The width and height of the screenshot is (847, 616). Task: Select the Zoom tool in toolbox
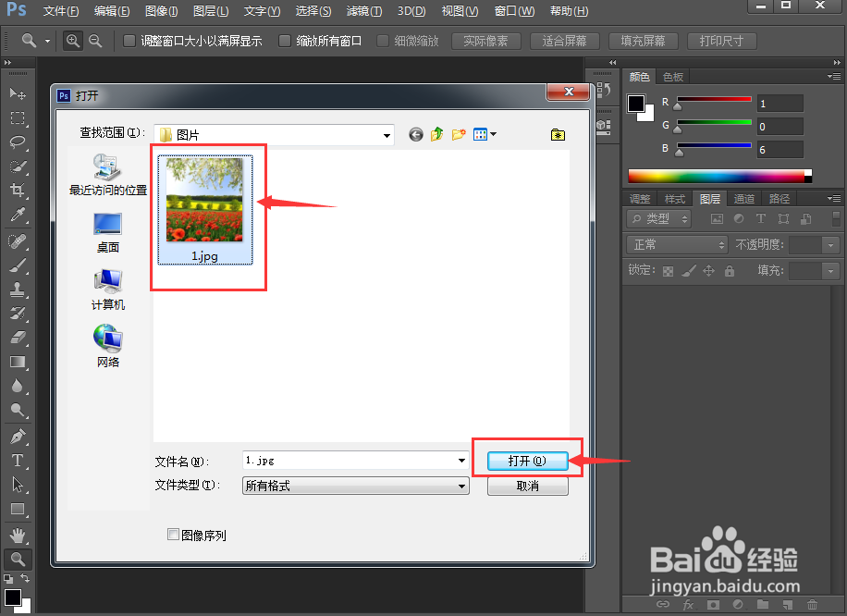[18, 560]
